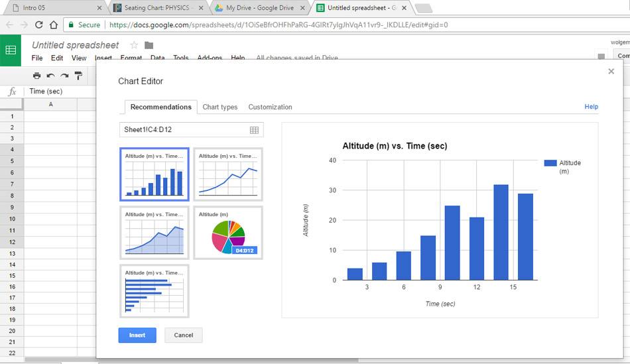Click the green Sheets home icon
This screenshot has width=630, height=364.
tap(11, 50)
